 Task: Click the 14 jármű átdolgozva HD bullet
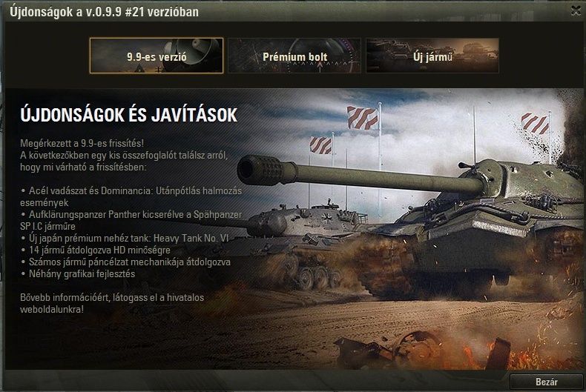(x=95, y=250)
